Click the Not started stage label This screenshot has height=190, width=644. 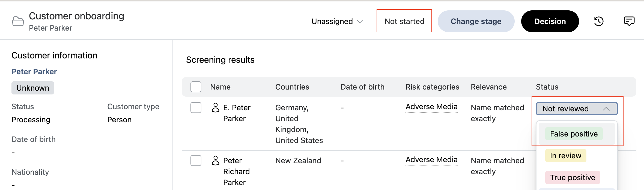coord(404,21)
